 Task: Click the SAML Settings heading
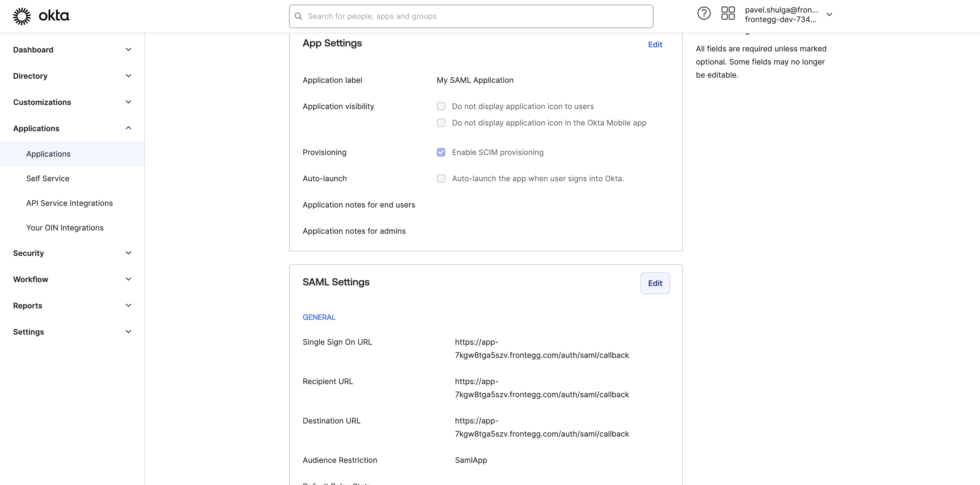pos(336,282)
